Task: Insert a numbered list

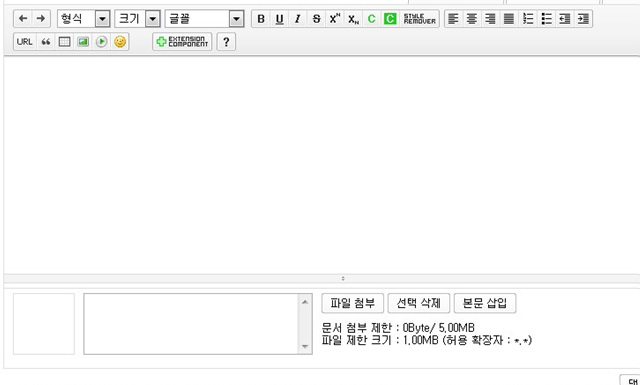Action: click(528, 19)
